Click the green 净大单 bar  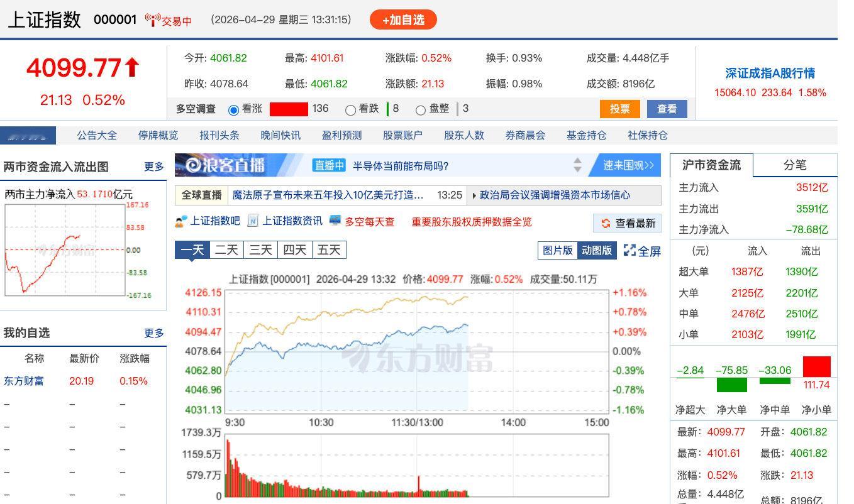(732, 385)
